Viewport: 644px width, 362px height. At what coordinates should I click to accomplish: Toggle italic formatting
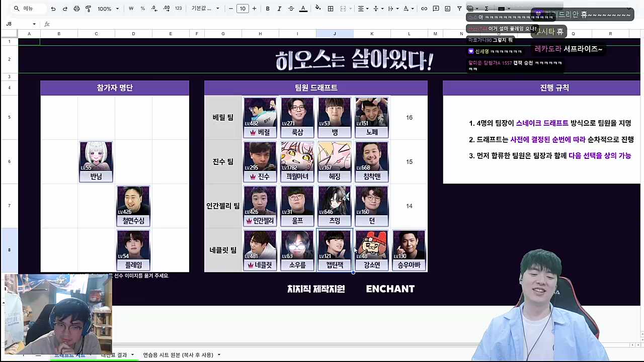coord(279,9)
